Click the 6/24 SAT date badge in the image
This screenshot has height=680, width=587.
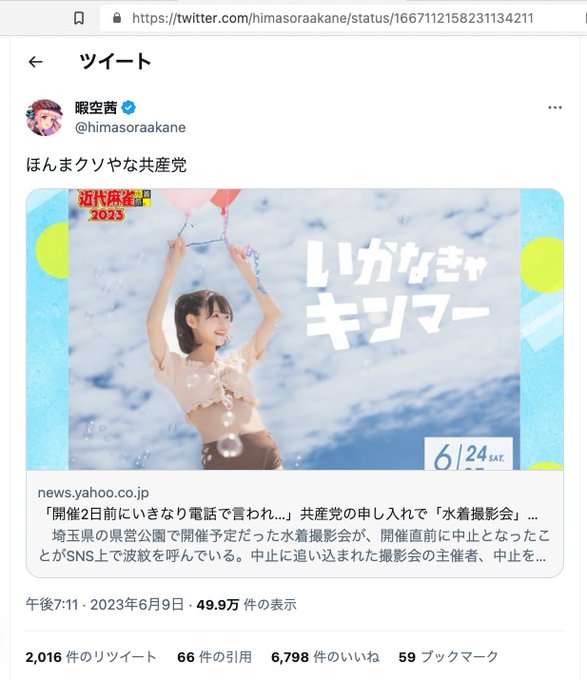(468, 454)
